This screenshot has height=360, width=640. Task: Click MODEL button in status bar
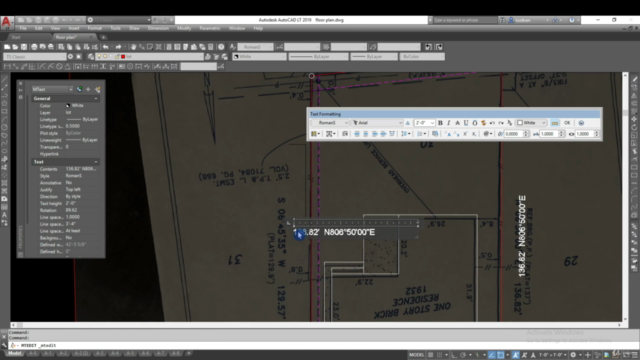coord(416,355)
